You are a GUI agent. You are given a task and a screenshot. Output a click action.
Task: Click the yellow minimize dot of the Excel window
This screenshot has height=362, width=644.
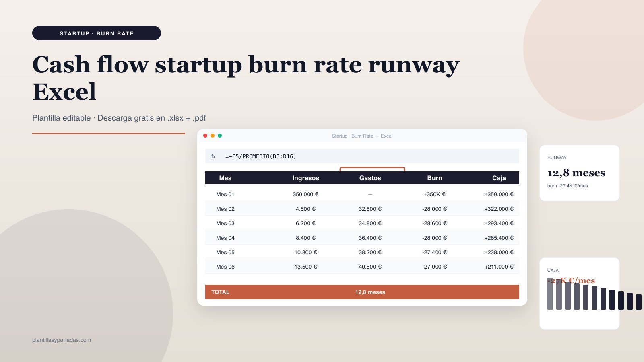click(213, 136)
